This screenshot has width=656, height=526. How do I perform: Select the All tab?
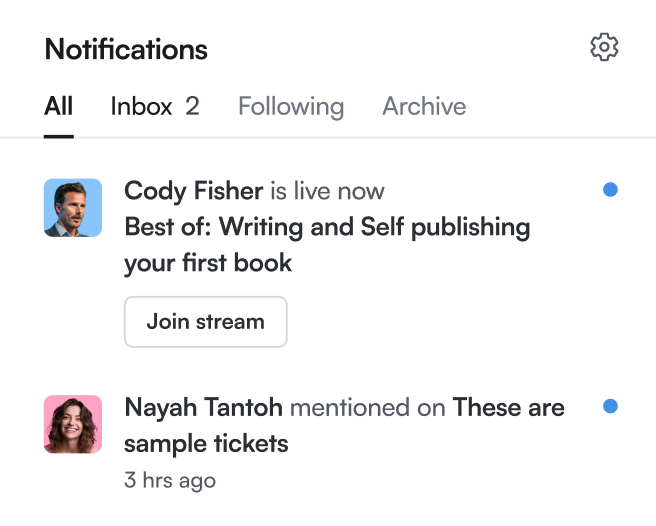point(59,106)
